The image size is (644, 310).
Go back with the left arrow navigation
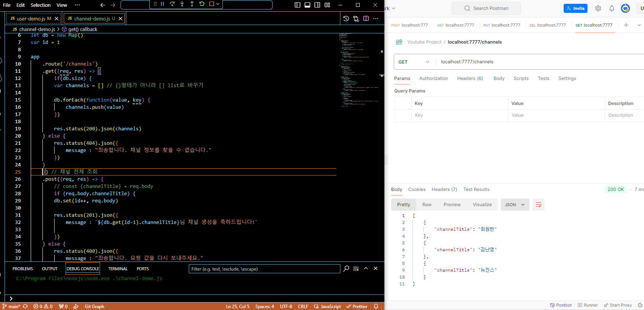[103, 5]
